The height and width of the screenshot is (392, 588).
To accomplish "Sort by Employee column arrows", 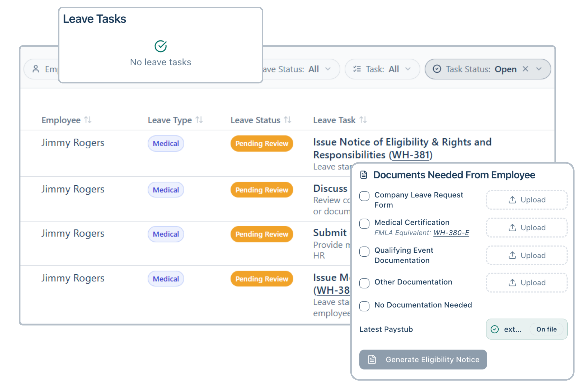I will tap(88, 120).
